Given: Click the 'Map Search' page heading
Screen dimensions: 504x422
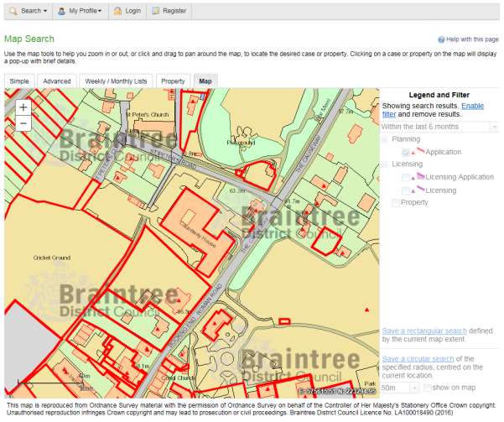Looking at the screenshot, I should tap(29, 39).
